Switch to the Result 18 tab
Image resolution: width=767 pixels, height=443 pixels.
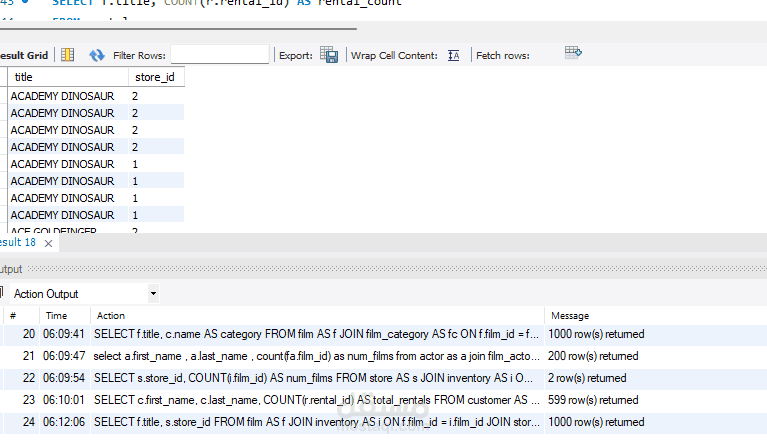click(18, 243)
